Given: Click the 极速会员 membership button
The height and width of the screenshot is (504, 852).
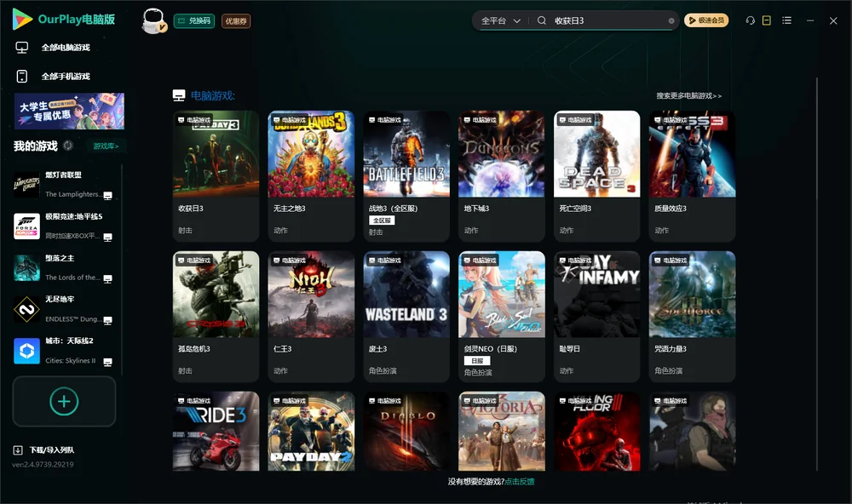Looking at the screenshot, I should [706, 20].
